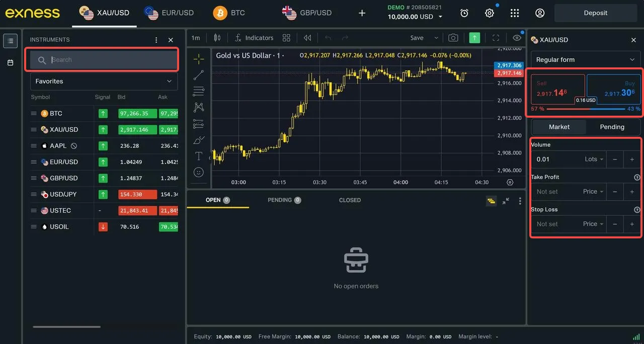Open the Take Profit help question icon
This screenshot has height=344, width=644.
[x=637, y=177]
